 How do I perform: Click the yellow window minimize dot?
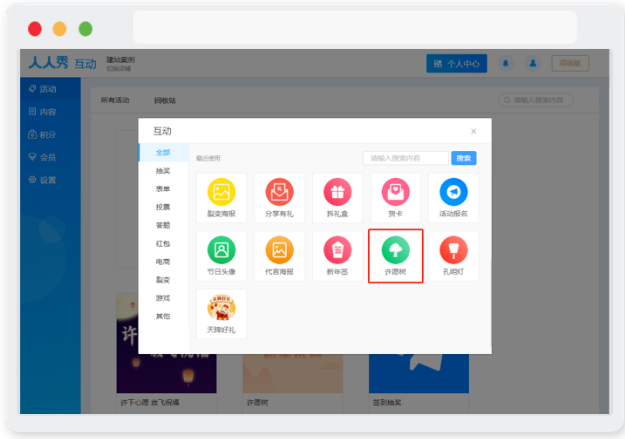[x=60, y=29]
